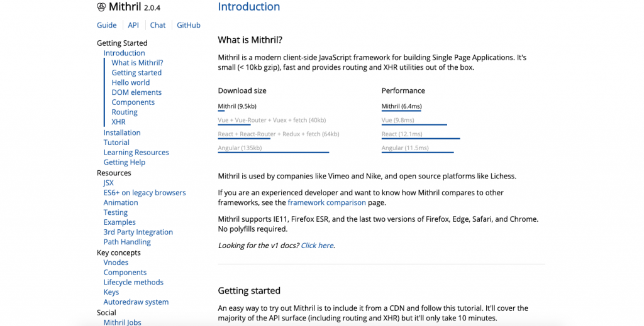The height and width of the screenshot is (326, 644).
Task: Open the Testing page
Action: pos(116,212)
